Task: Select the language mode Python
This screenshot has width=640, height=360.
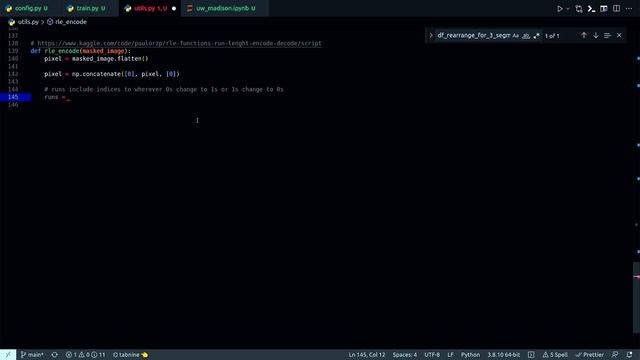Action: click(x=470, y=355)
